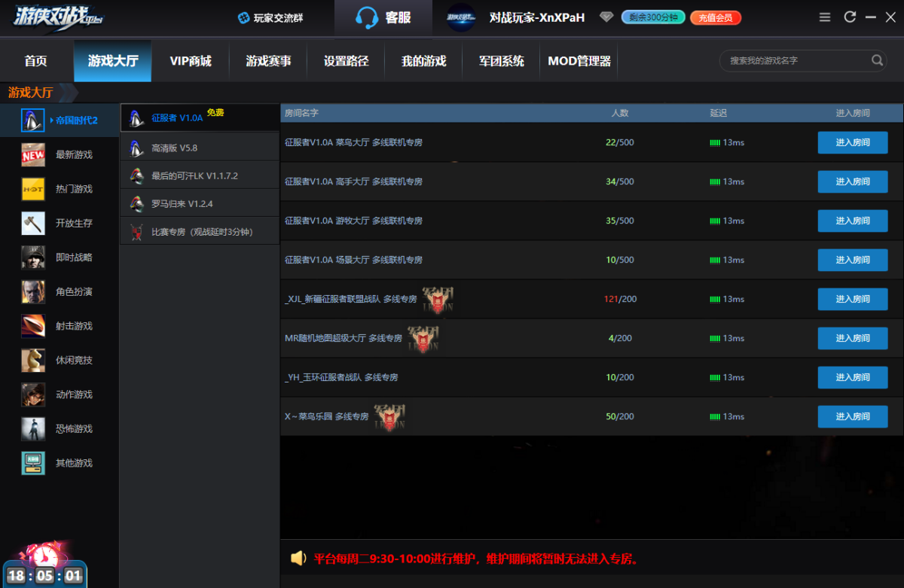The width and height of the screenshot is (904, 588).
Task: Click the legion badge on MR随机地图 row
Action: (423, 338)
